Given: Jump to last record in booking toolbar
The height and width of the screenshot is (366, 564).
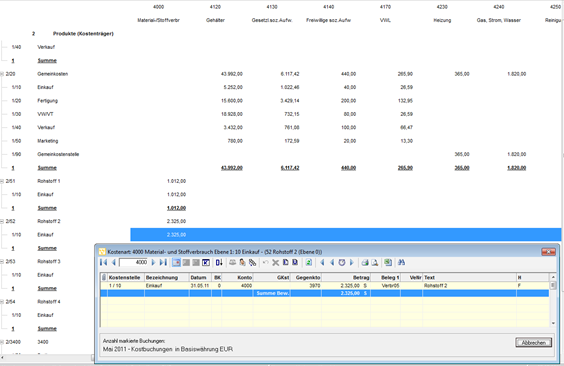Looking at the screenshot, I should point(163,262).
